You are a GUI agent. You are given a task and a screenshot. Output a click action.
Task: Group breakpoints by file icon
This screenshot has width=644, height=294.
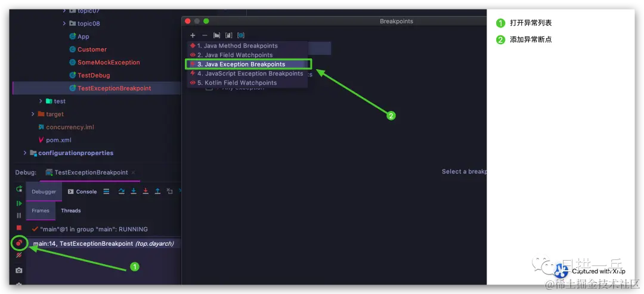[229, 35]
